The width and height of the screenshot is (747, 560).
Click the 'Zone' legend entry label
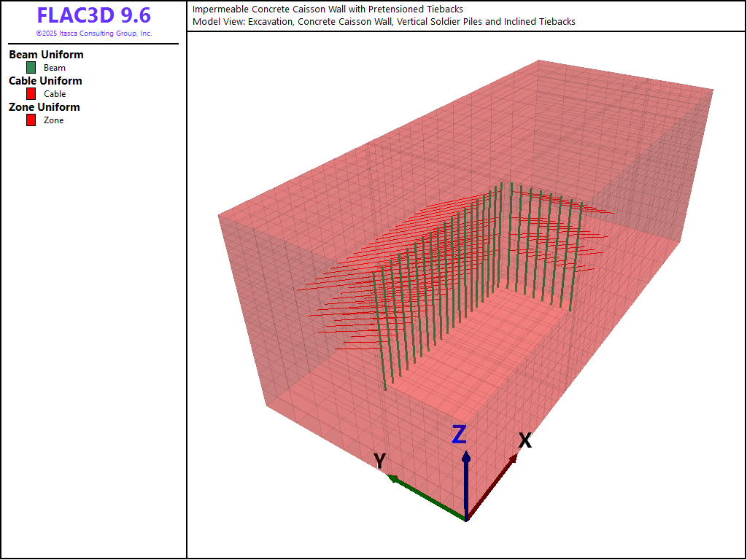(54, 120)
